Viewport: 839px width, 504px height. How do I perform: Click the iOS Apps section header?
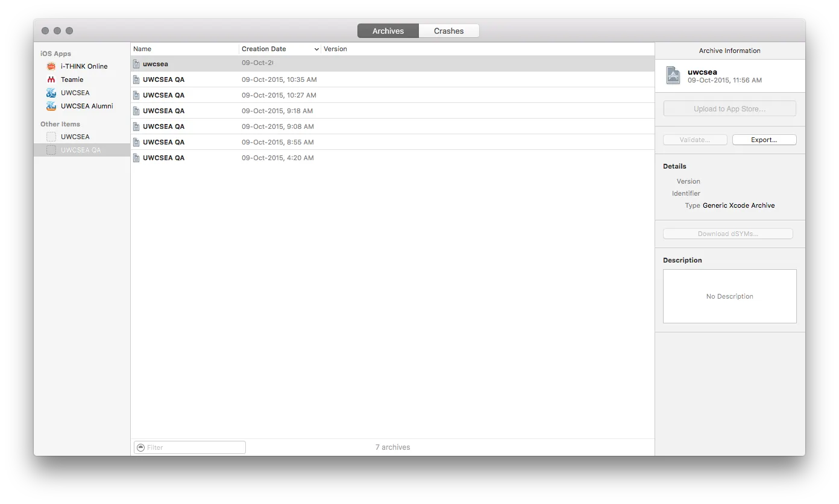click(55, 54)
